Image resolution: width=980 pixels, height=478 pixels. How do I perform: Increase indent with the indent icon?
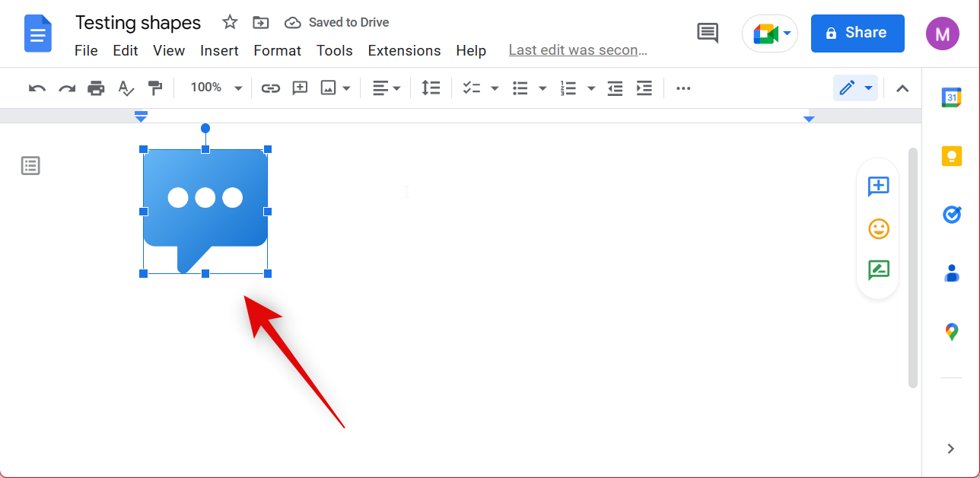pyautogui.click(x=644, y=88)
